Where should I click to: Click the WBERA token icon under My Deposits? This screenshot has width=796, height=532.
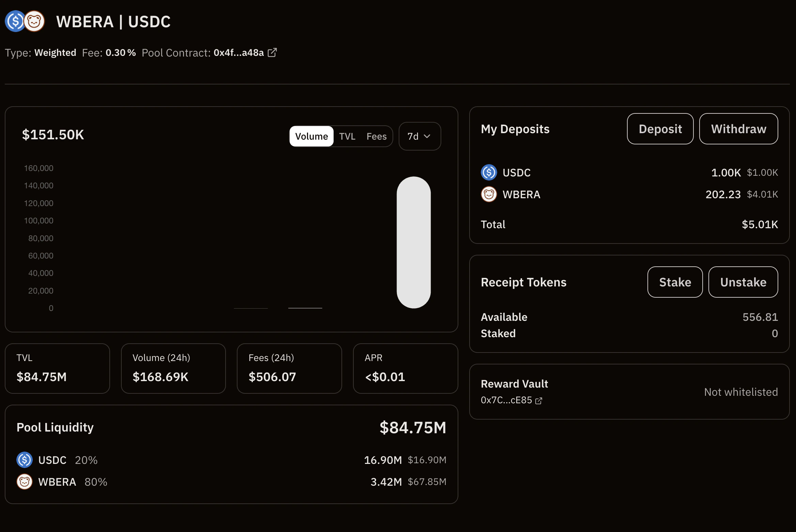pos(489,194)
